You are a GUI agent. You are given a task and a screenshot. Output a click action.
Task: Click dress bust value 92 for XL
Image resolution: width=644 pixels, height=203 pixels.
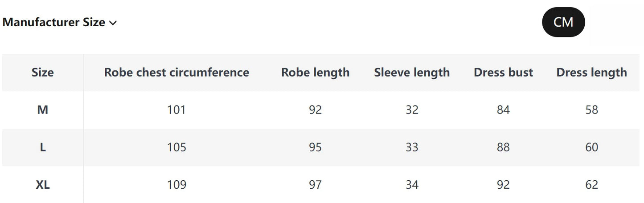click(503, 185)
